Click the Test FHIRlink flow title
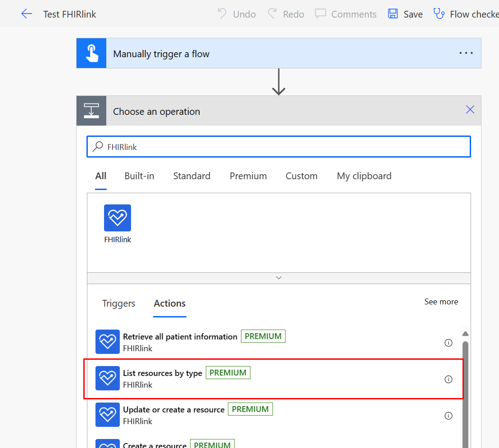Image resolution: width=499 pixels, height=448 pixels. (69, 14)
